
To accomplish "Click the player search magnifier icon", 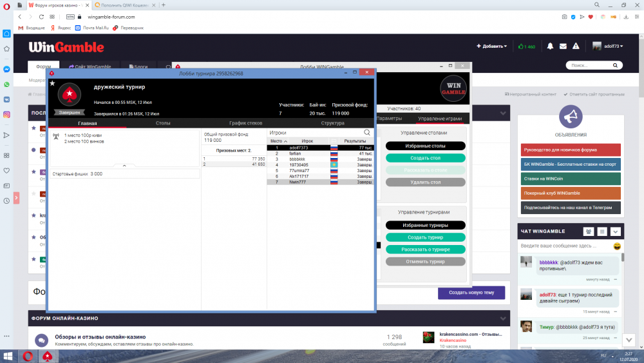I will 367,132.
